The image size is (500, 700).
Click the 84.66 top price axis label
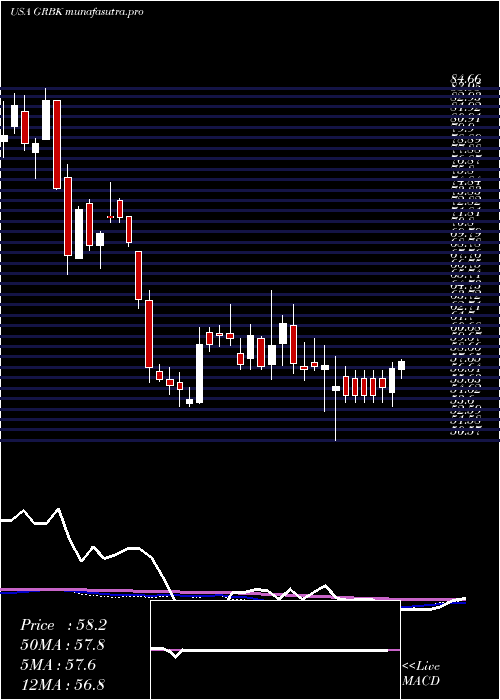click(x=466, y=80)
